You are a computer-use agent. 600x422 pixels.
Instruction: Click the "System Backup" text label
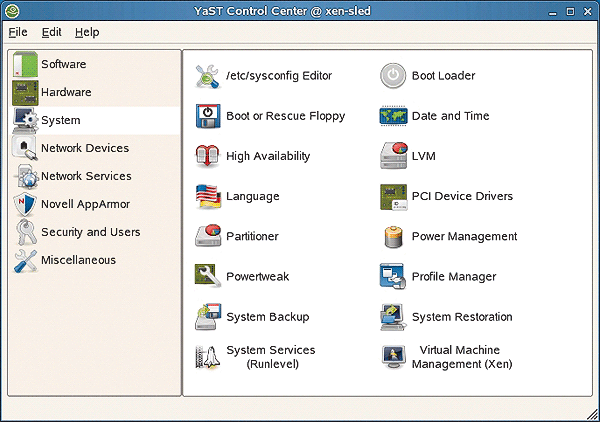(x=267, y=317)
